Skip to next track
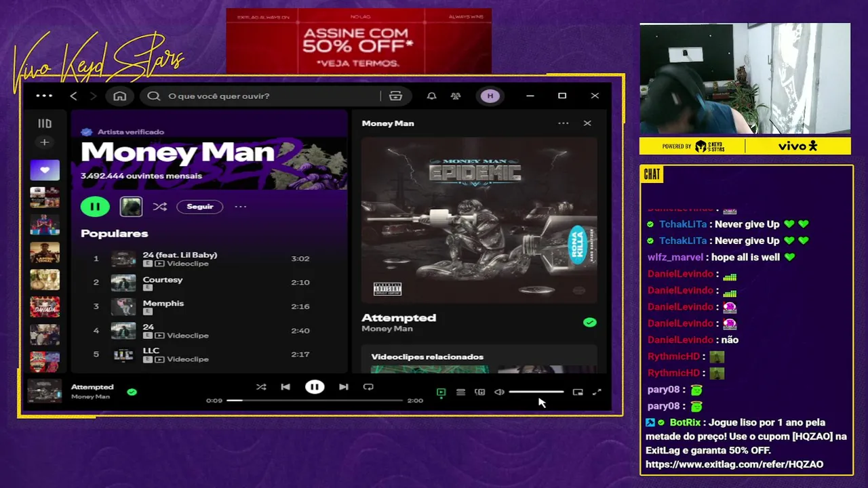 344,387
